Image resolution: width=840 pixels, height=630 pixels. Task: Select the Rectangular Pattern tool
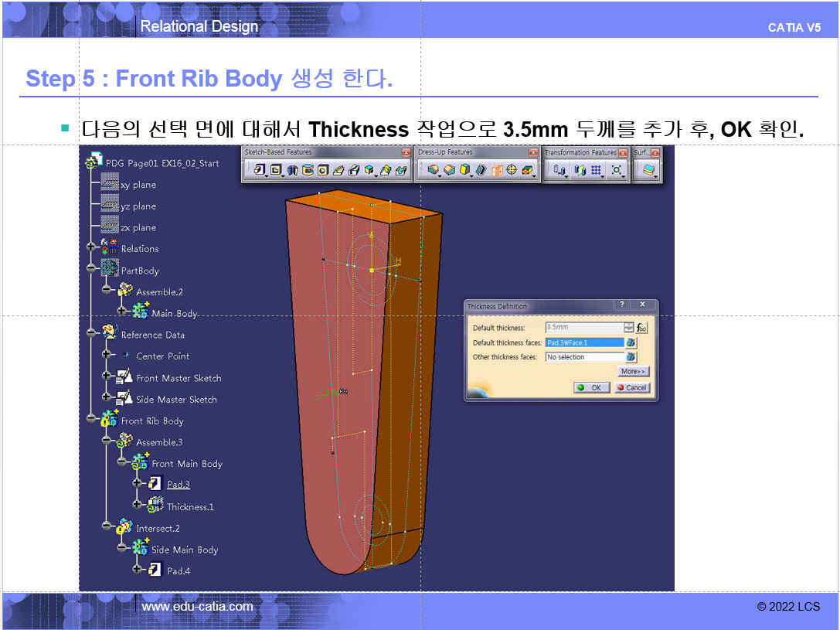pos(597,170)
